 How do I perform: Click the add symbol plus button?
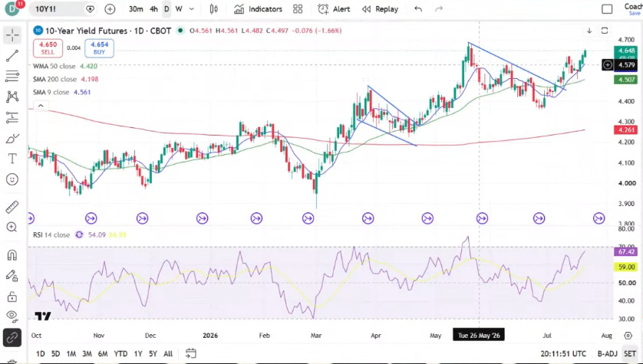(x=110, y=9)
